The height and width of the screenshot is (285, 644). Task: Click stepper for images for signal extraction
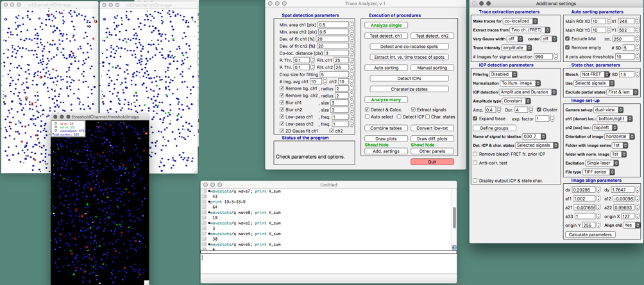tap(556, 56)
